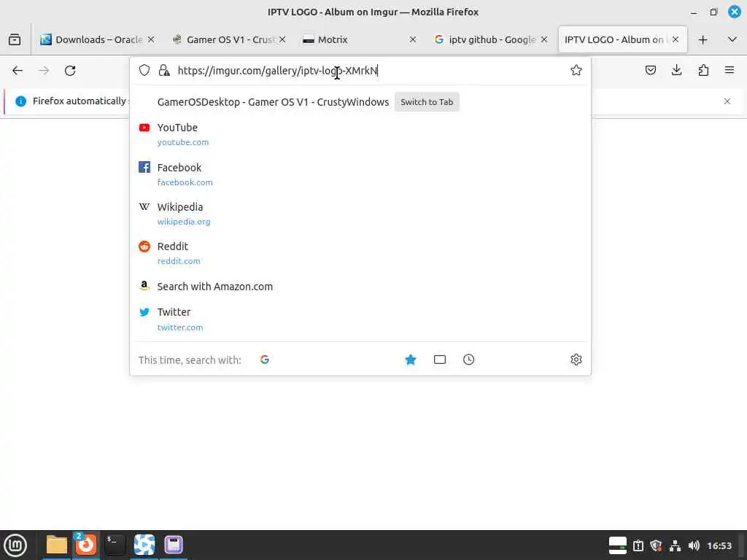The image size is (747, 560).
Task: Close the iptv github tab
Action: point(544,39)
